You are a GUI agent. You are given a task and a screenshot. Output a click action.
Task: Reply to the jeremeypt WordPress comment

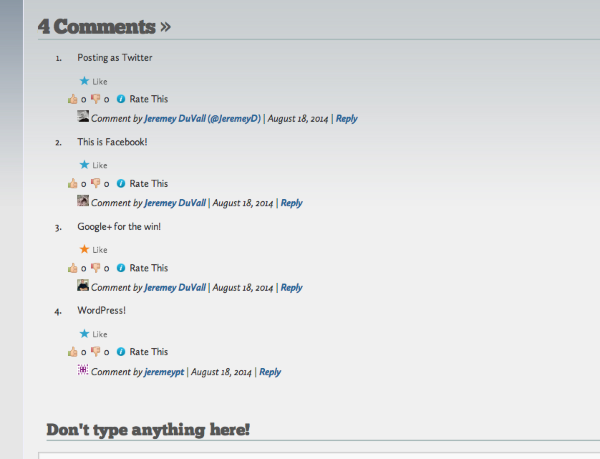pos(269,372)
